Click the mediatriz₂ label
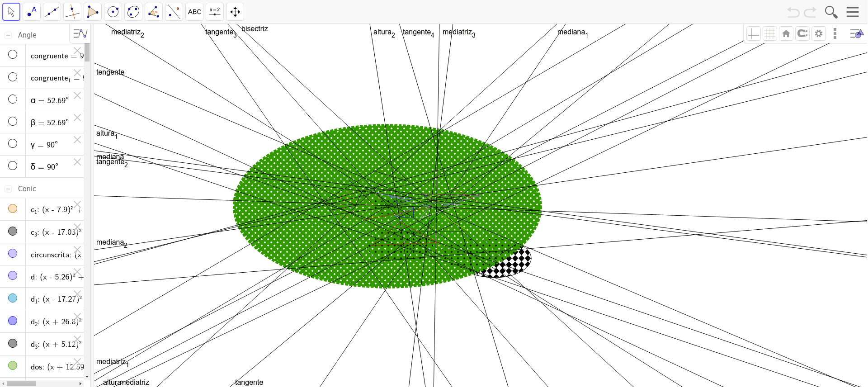 127,33
